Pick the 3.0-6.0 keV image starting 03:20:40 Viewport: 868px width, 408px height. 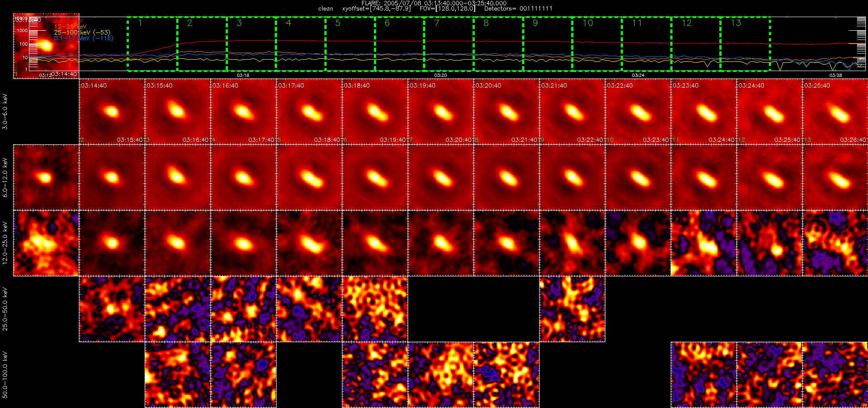[506, 111]
